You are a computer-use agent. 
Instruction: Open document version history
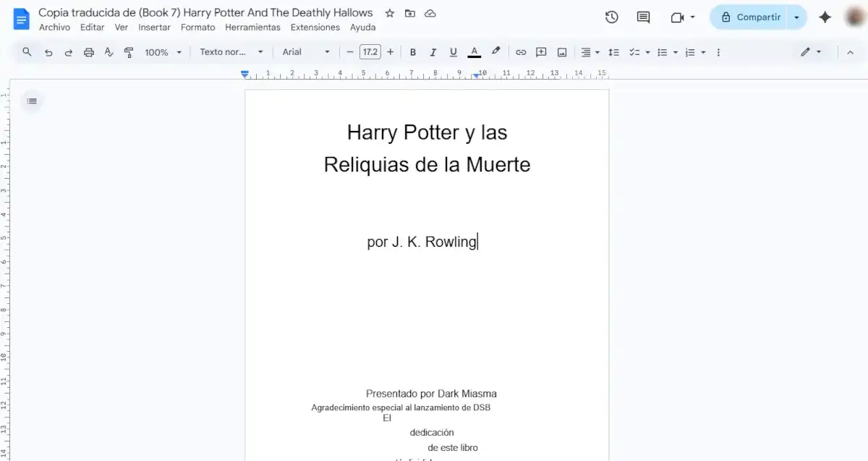[611, 17]
